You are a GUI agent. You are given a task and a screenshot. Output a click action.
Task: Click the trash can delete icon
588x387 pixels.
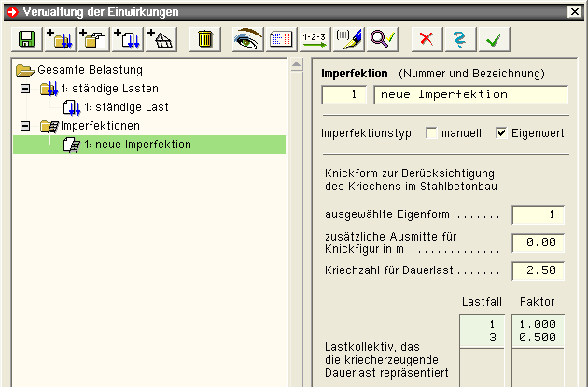204,38
